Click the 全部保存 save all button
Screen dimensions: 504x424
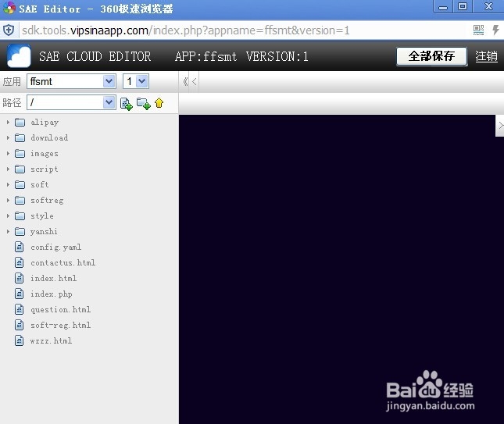point(431,56)
